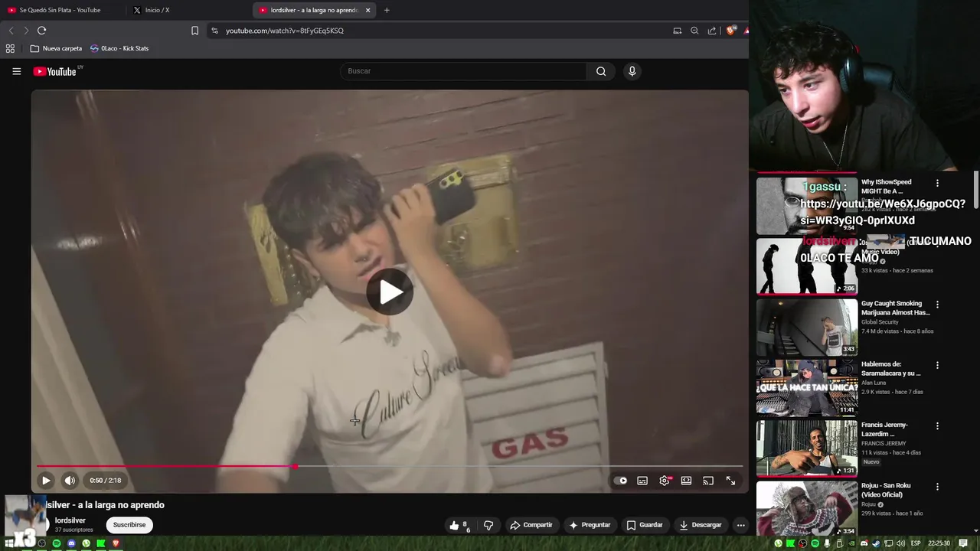Dislike the video with thumbs down
980x551 pixels.
pos(488,525)
